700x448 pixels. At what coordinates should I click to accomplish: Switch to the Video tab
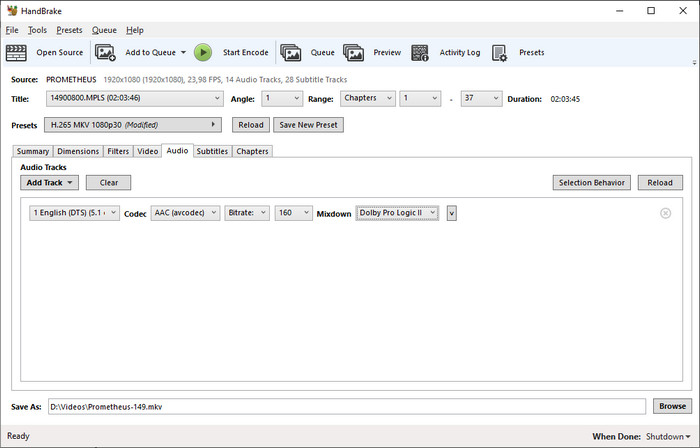pyautogui.click(x=147, y=151)
